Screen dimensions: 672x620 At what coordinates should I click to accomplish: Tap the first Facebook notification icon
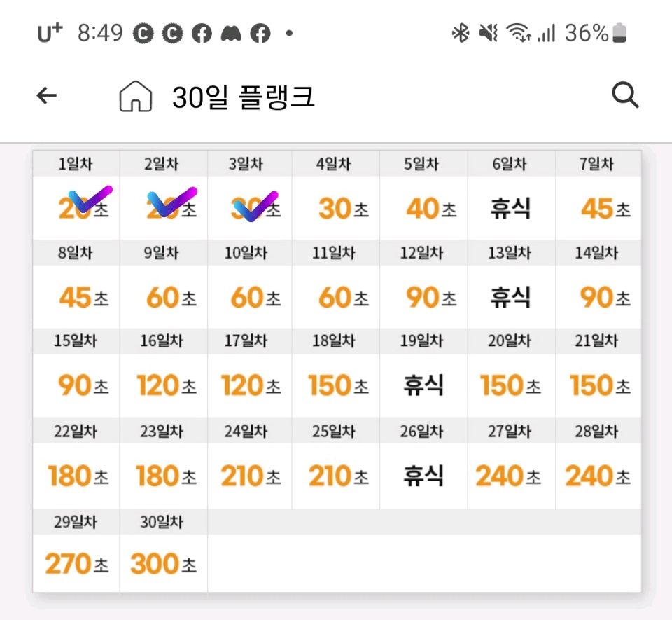202,34
